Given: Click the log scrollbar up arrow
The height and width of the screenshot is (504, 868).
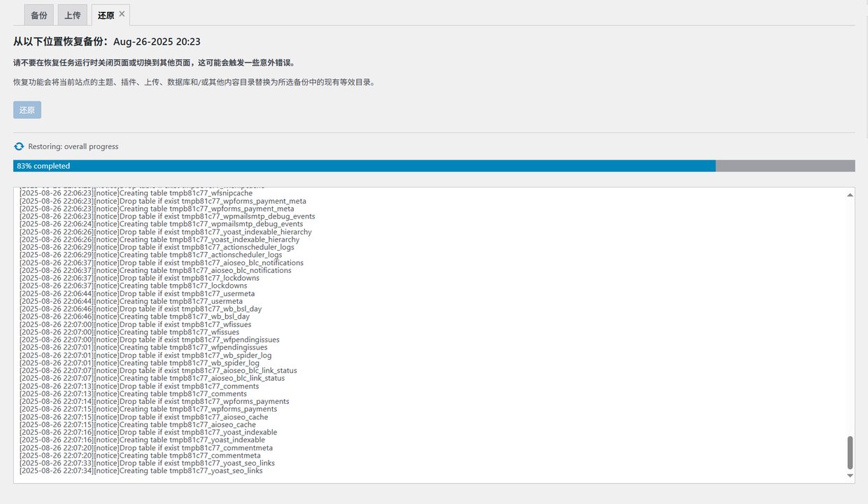Looking at the screenshot, I should (851, 195).
